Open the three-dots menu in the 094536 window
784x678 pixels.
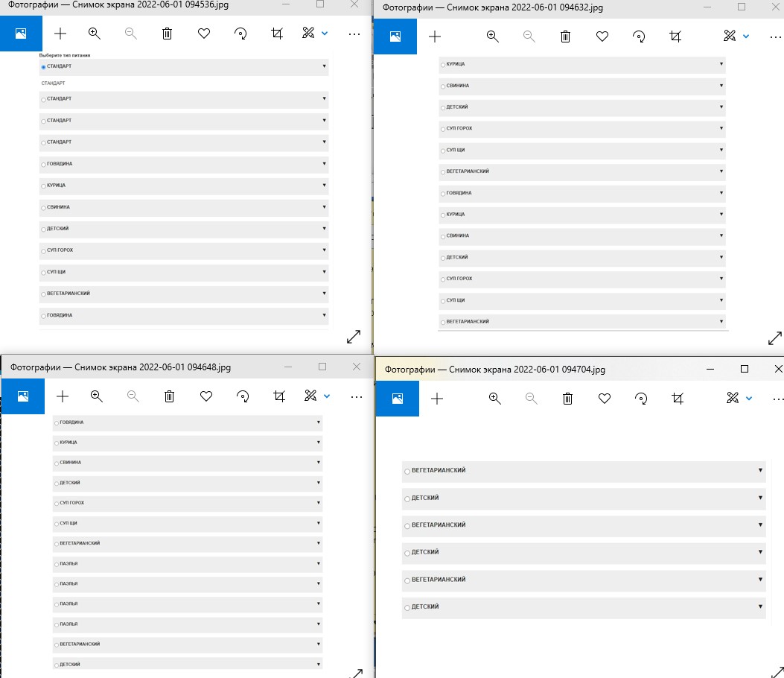tap(354, 34)
